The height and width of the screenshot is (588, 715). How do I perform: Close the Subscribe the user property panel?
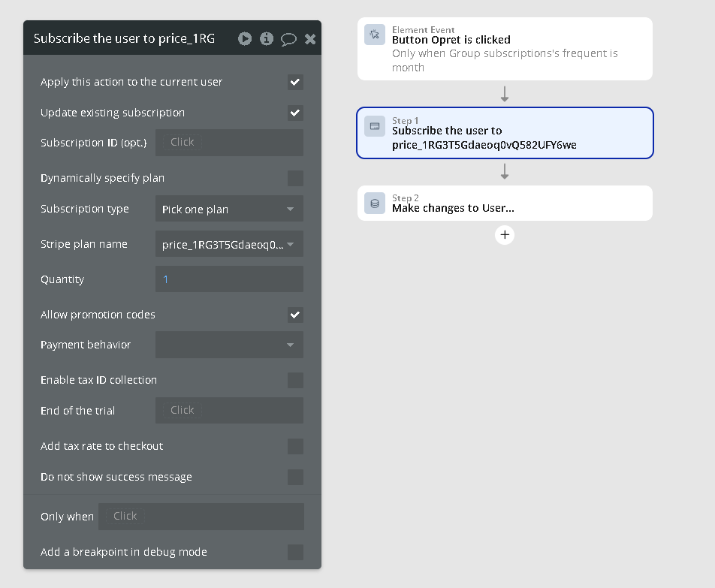pos(310,39)
